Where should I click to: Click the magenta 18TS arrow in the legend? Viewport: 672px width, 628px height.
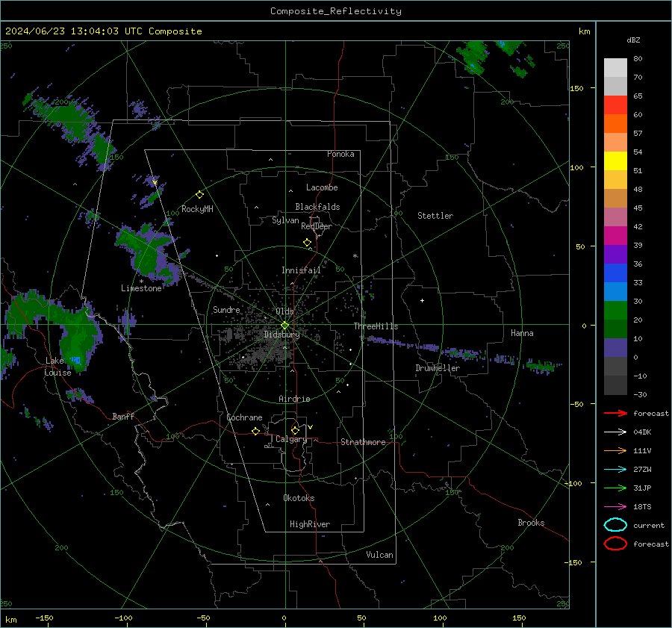615,507
